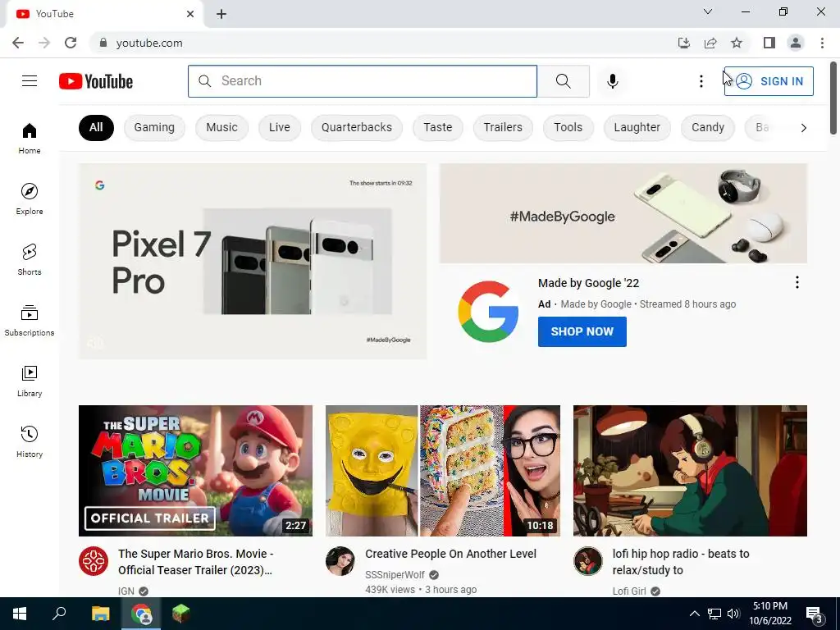Select the Laughter chip
Image resolution: width=840 pixels, height=630 pixels.
pos(637,127)
